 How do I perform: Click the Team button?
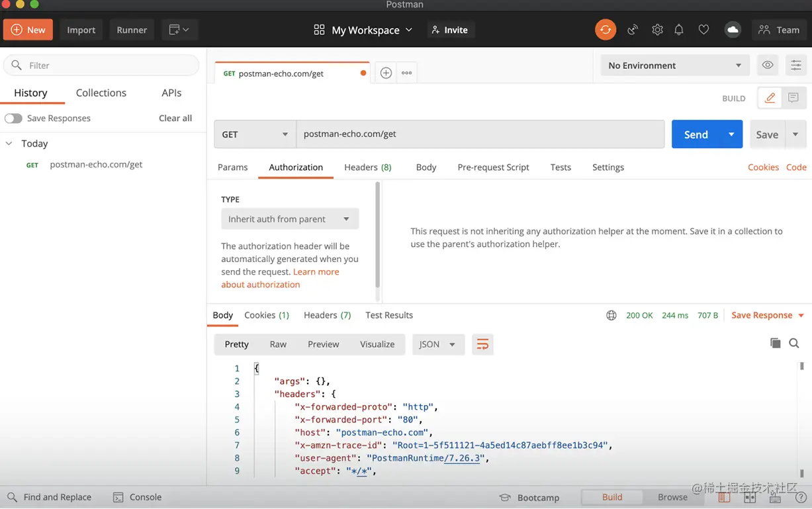[x=779, y=30]
